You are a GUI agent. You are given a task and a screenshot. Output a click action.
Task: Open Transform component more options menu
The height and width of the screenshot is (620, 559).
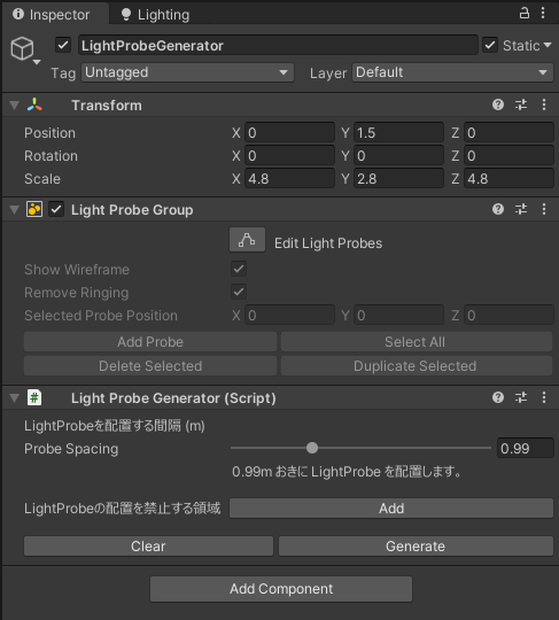544,105
